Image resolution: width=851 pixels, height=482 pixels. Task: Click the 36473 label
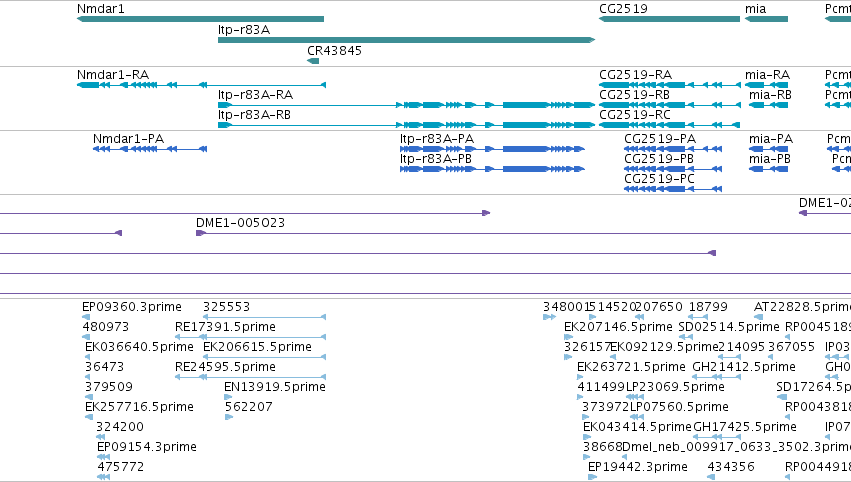click(x=105, y=367)
